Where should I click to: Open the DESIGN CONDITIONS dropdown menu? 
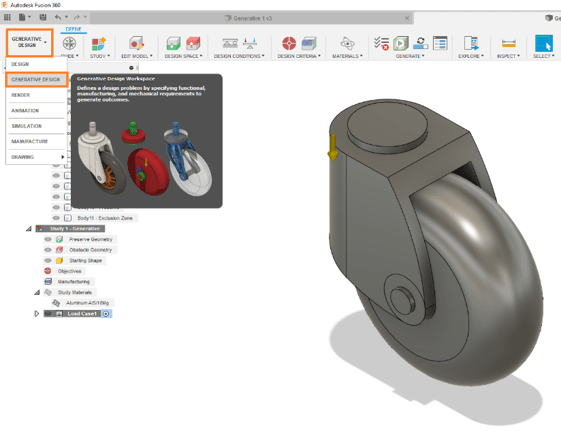click(x=239, y=56)
